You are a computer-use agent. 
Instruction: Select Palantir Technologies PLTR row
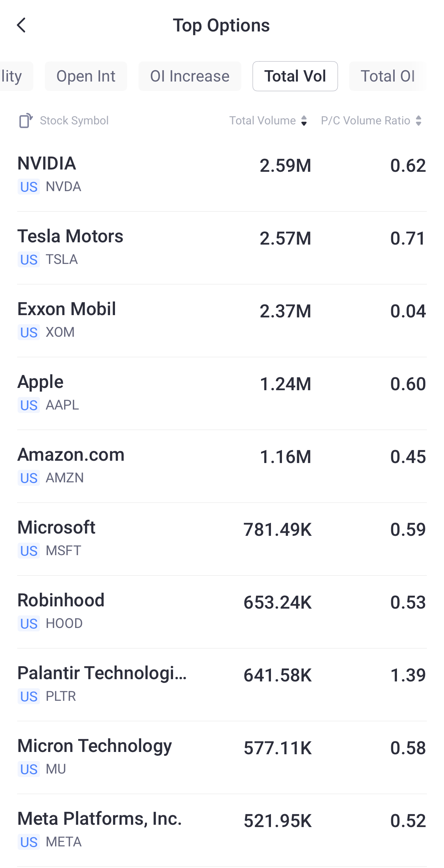(222, 684)
